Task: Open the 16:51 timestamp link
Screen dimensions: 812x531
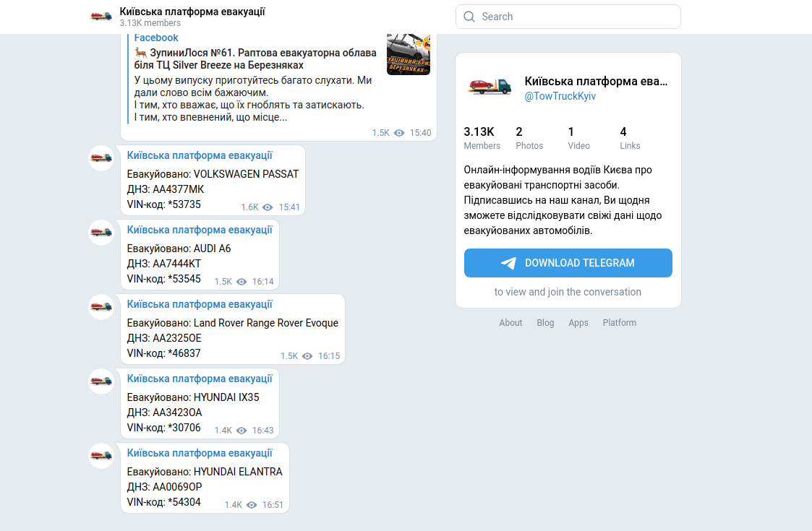Action: (273, 505)
